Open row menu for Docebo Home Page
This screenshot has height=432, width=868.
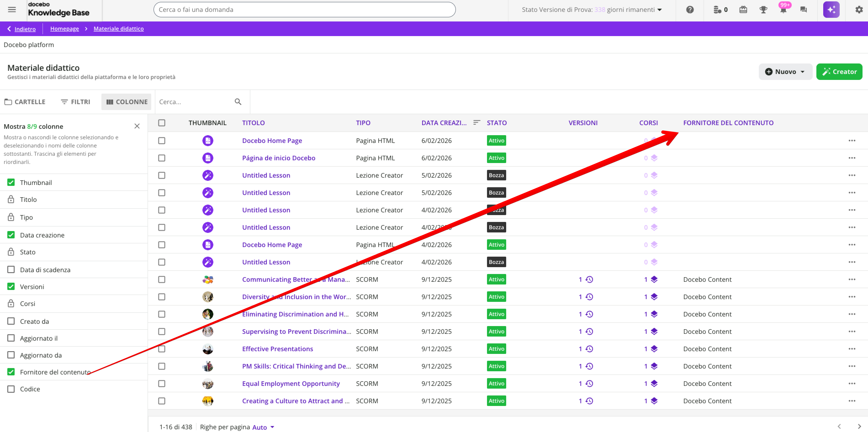[852, 140]
